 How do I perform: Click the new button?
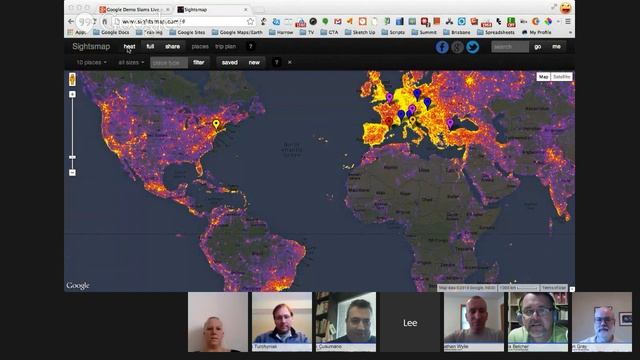254,62
